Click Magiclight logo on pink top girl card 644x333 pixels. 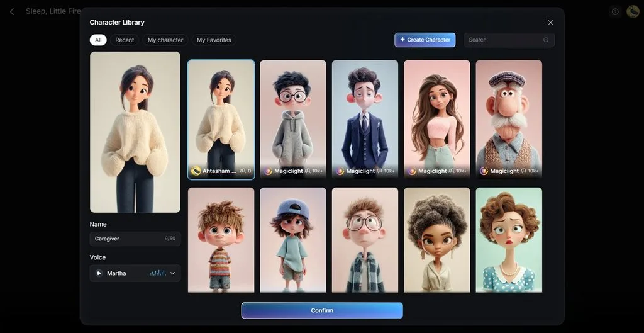tap(412, 171)
